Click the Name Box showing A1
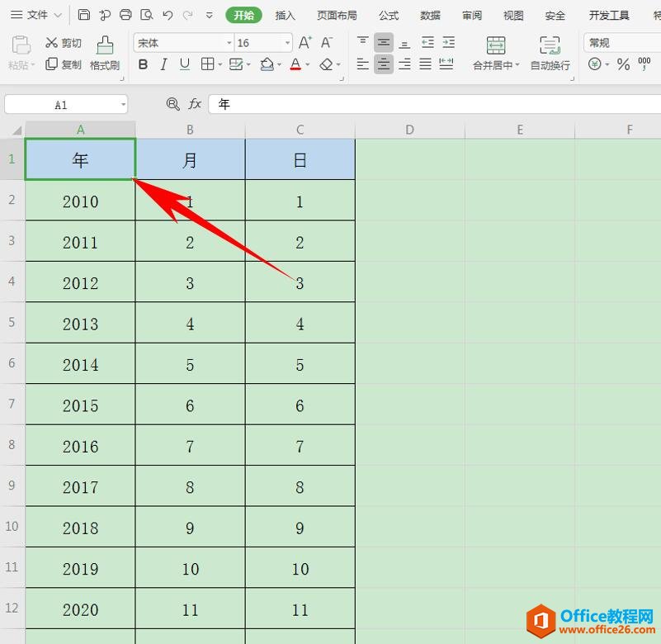Image resolution: width=661 pixels, height=644 pixels. tap(62, 103)
